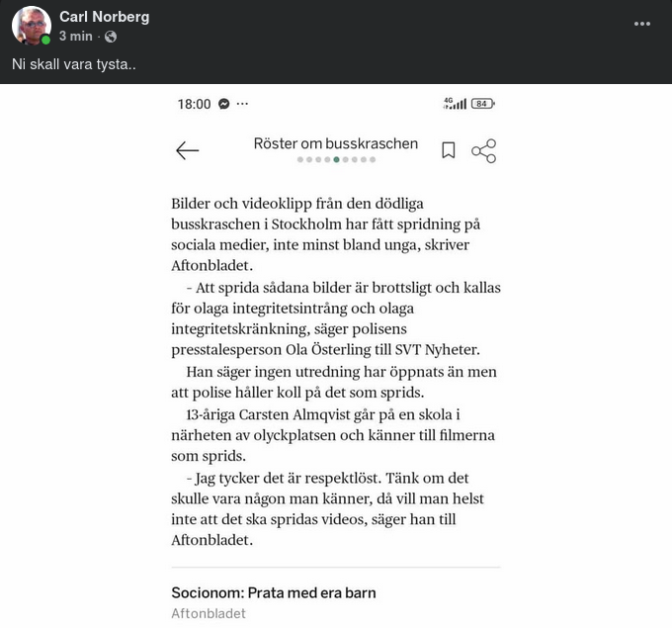Click the status bar ellipsis next to Messenger
The width and height of the screenshot is (672, 628).
243,104
